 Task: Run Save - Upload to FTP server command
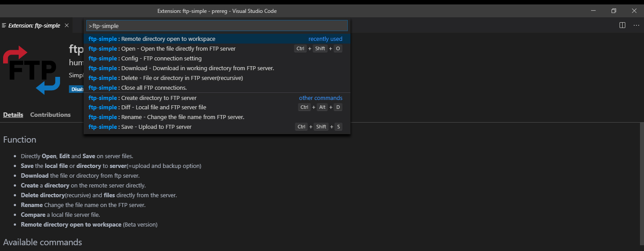pos(217,127)
